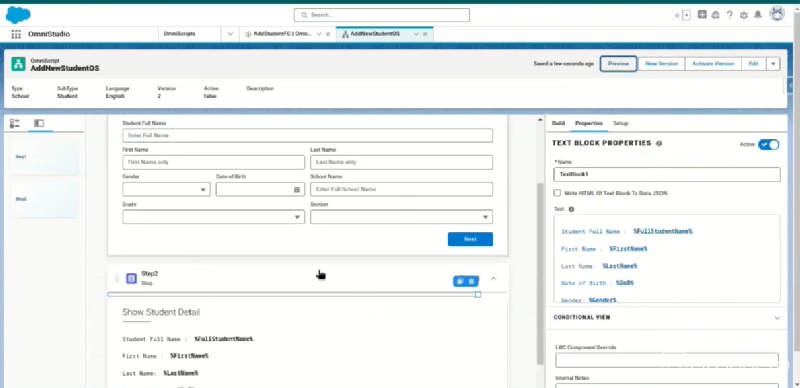800x388 pixels.
Task: Click the magnifier icon in Search box
Action: coord(304,15)
